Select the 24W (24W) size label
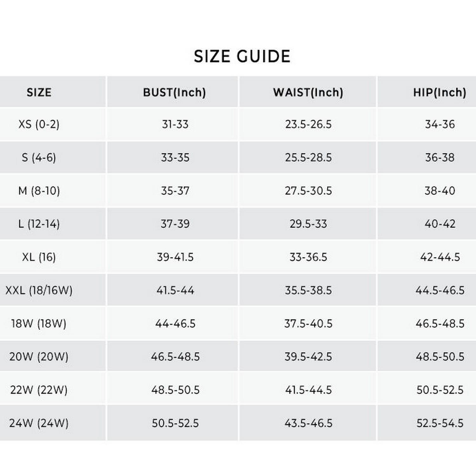Screen dimensions: 476x476 tap(39, 423)
